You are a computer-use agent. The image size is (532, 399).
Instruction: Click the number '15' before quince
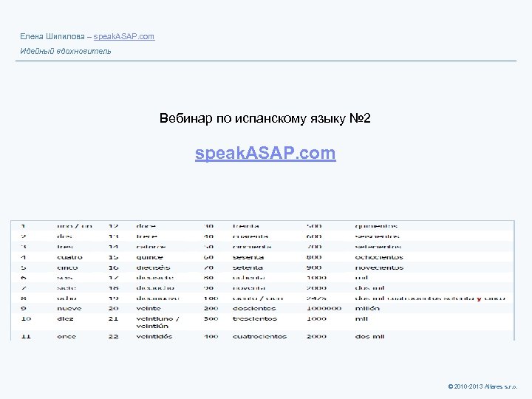[113, 258]
